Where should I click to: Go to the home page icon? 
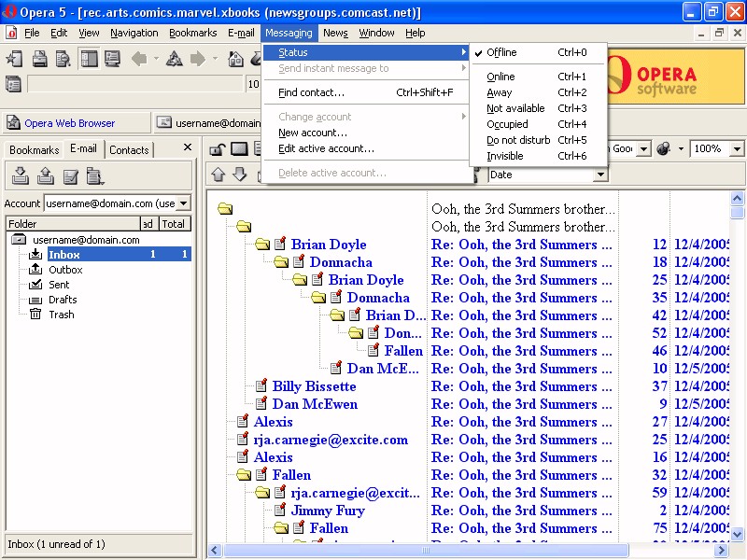pyautogui.click(x=236, y=59)
